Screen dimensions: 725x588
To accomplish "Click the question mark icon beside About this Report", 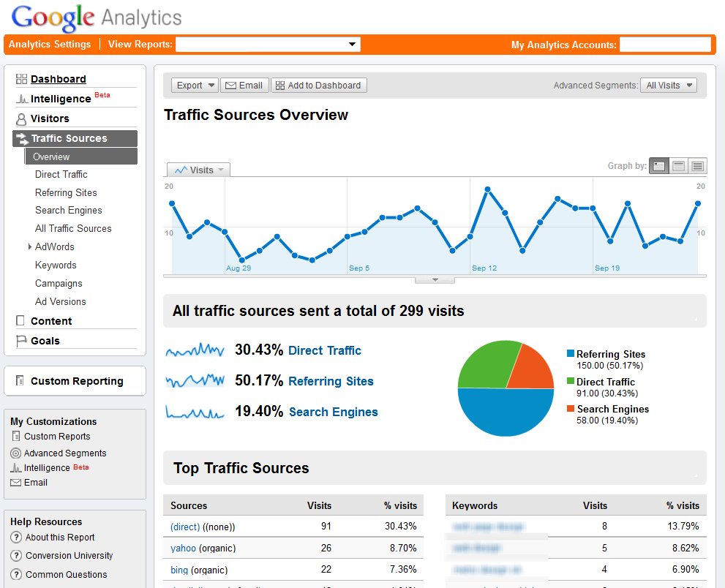I will pos(16,537).
